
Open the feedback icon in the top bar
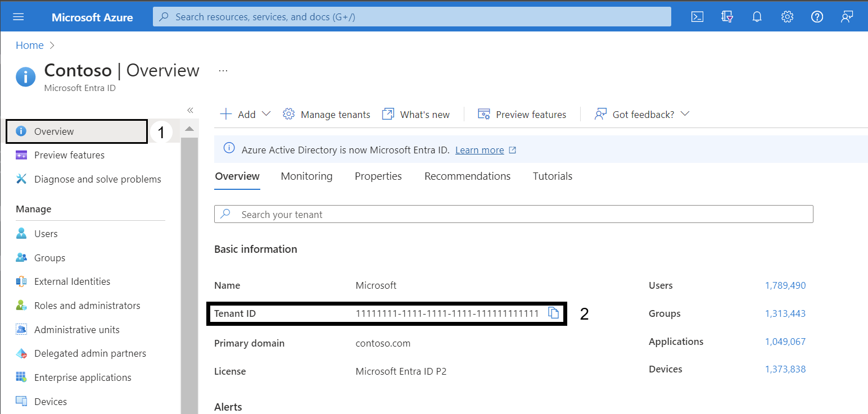(x=847, y=17)
